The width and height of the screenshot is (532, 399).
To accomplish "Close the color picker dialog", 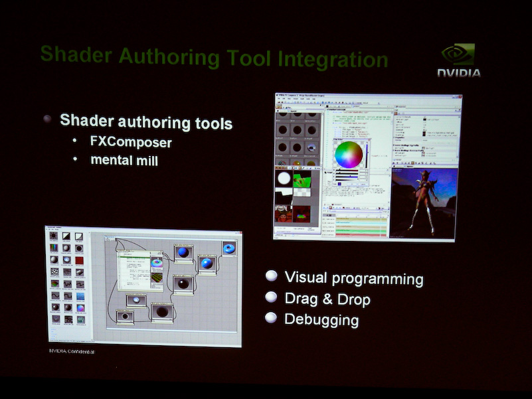I will click(369, 139).
